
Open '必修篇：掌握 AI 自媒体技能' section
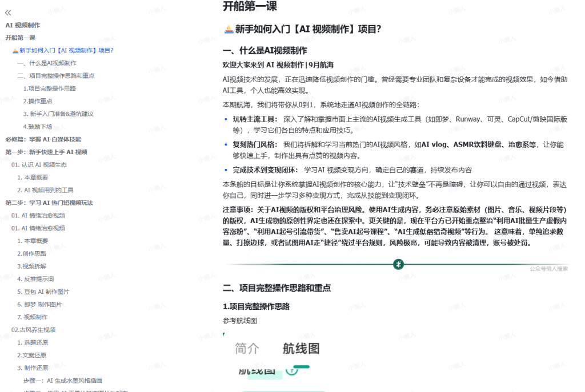[43, 139]
